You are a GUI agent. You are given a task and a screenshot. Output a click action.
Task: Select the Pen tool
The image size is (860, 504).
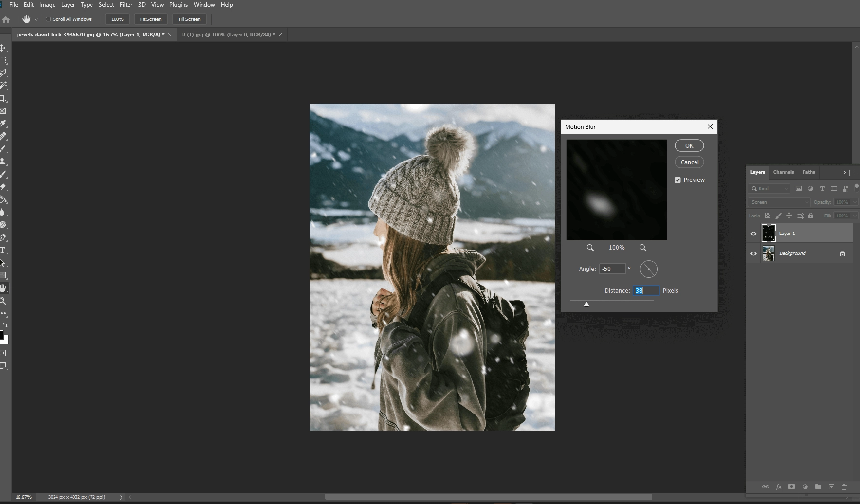point(3,237)
